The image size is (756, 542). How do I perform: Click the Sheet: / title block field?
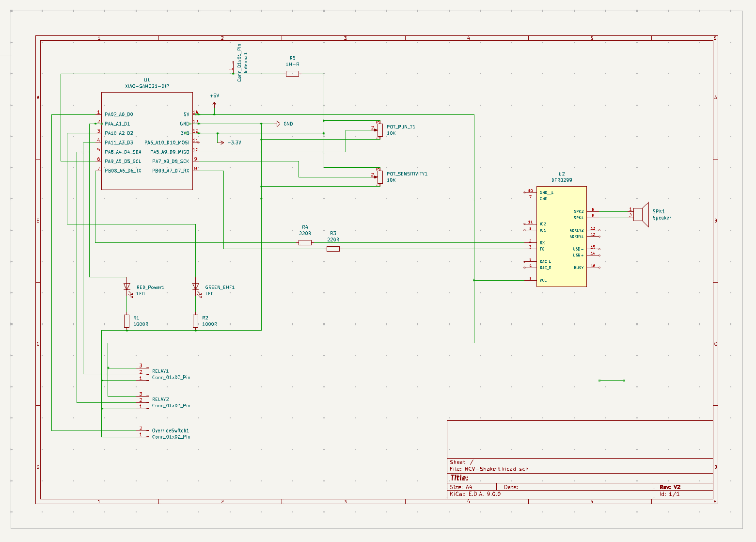coord(461,462)
